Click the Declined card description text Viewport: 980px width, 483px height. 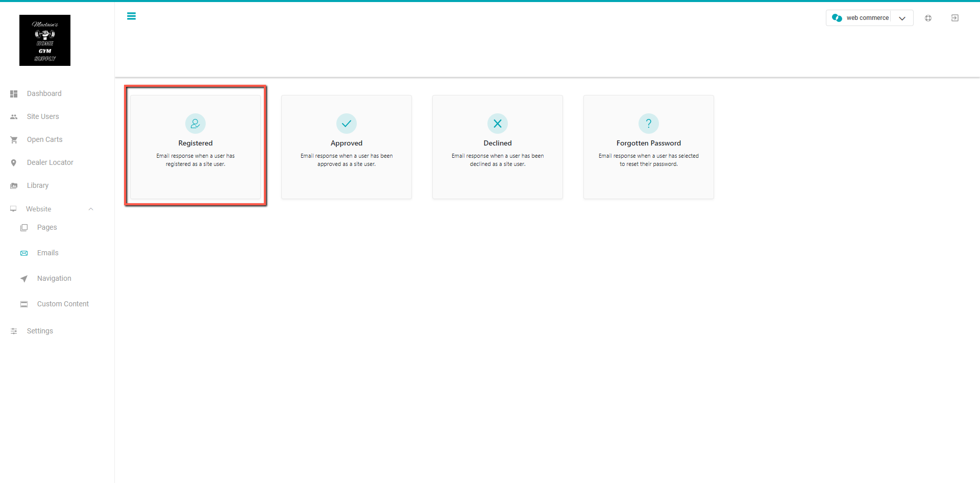(498, 160)
